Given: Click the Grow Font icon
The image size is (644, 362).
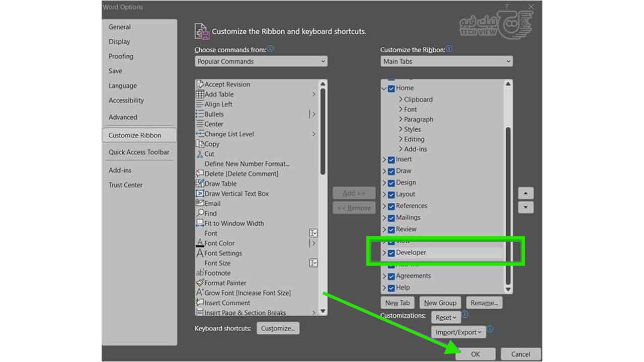Looking at the screenshot, I should click(x=200, y=293).
